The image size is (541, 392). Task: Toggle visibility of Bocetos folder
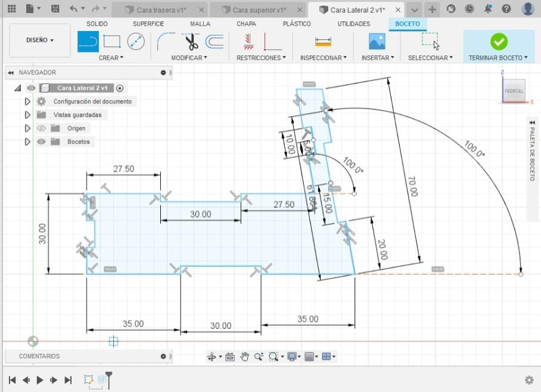[x=41, y=142]
